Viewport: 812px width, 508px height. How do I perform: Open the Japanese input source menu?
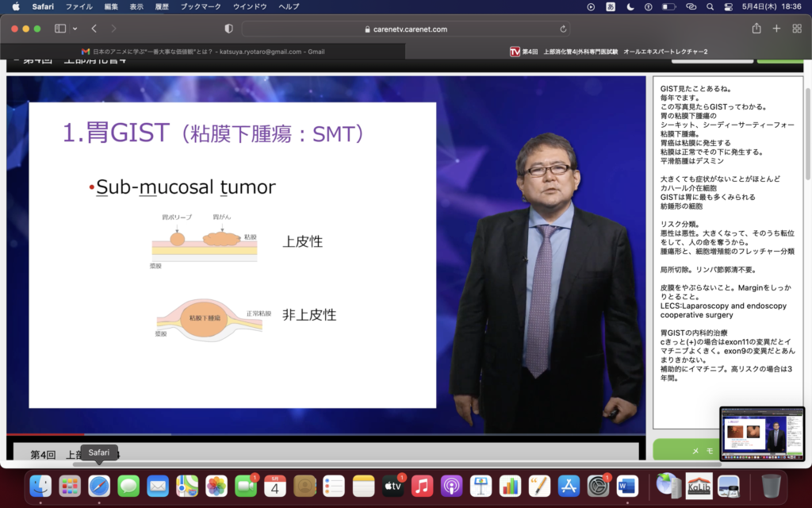point(611,6)
